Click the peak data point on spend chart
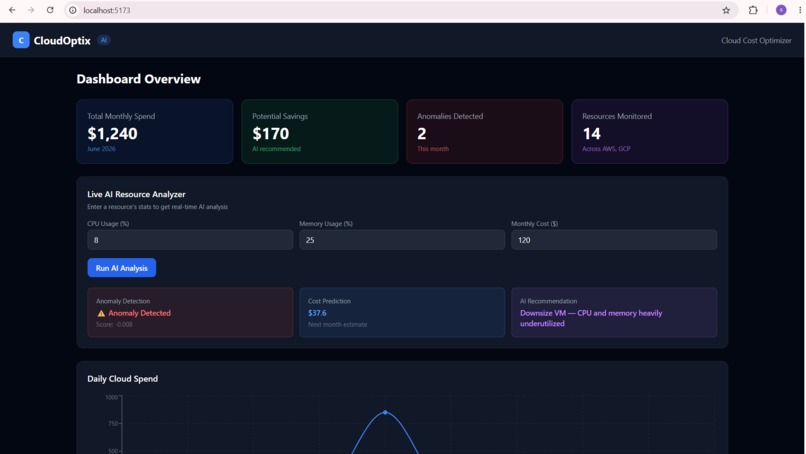Screen dimensions: 806x454 pos(386,412)
